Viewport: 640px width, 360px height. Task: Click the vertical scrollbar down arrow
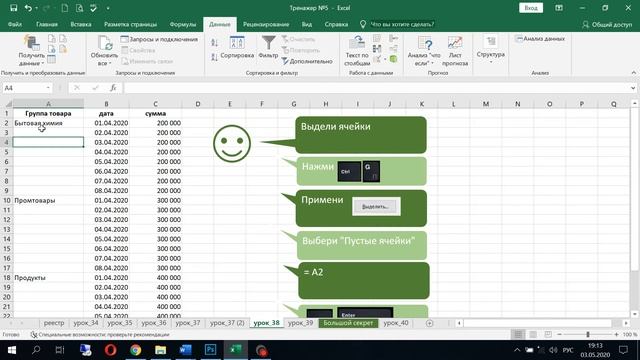634,313
